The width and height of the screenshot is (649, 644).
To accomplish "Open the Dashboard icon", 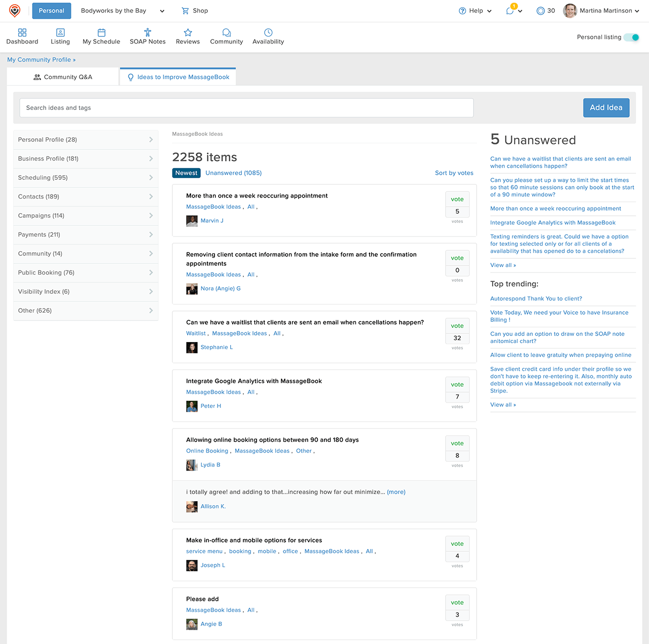I will (x=22, y=32).
